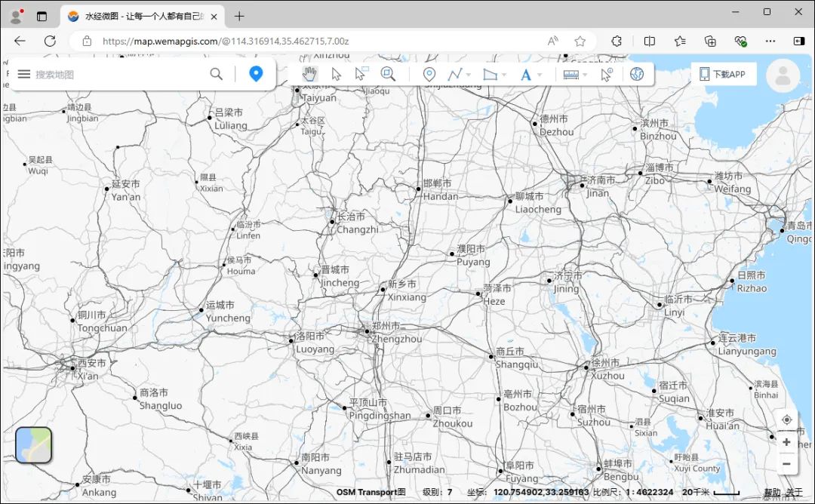This screenshot has height=504, width=815.
Task: Open the collections icon
Action: [710, 41]
